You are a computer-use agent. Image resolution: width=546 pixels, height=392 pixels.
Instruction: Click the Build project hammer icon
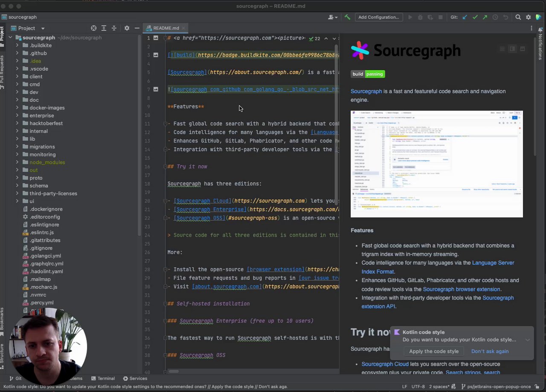348,17
